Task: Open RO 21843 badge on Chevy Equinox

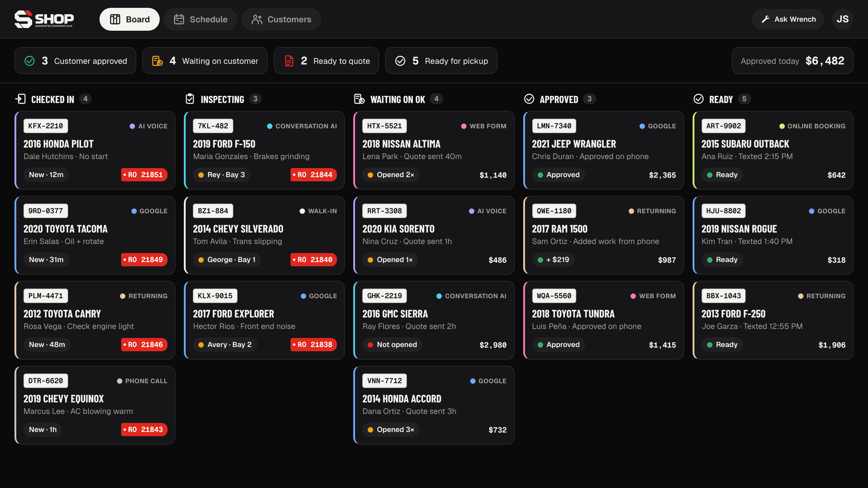Action: pos(144,430)
